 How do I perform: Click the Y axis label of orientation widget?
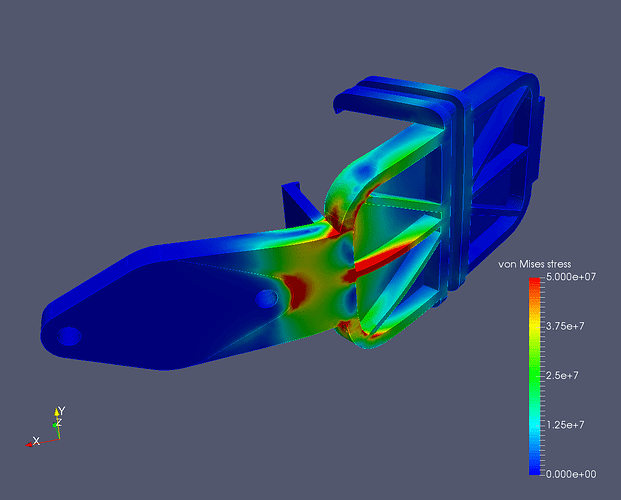[x=61, y=410]
